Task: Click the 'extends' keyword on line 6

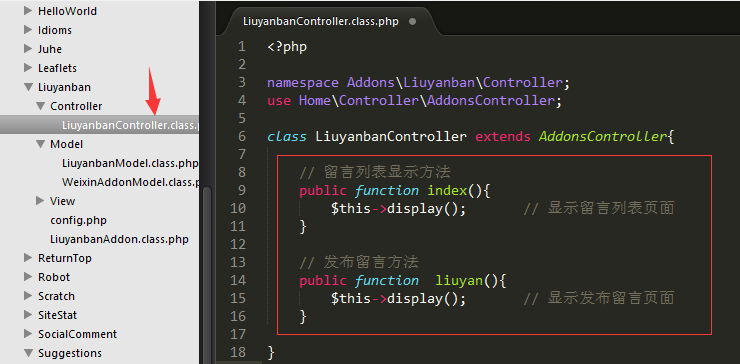Action: point(503,136)
